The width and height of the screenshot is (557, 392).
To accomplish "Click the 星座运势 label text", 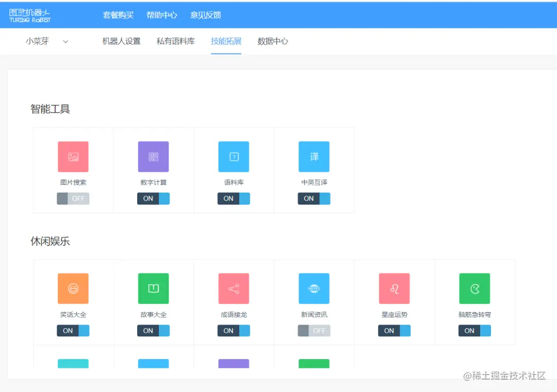I will click(x=395, y=315).
